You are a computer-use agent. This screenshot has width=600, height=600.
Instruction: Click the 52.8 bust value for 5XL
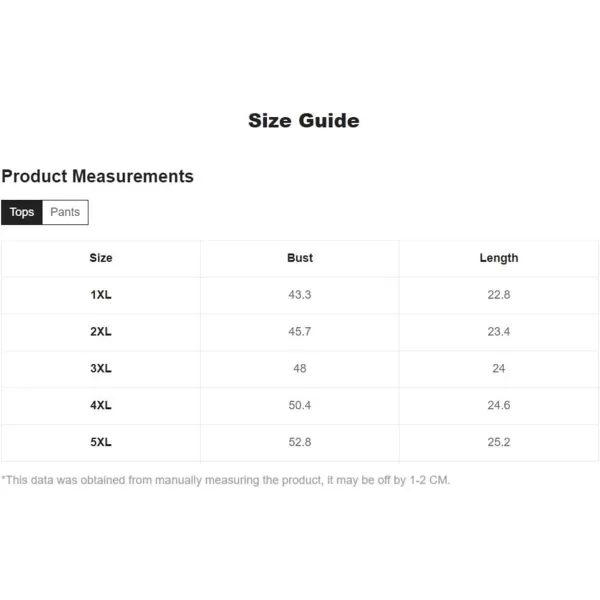point(300,442)
